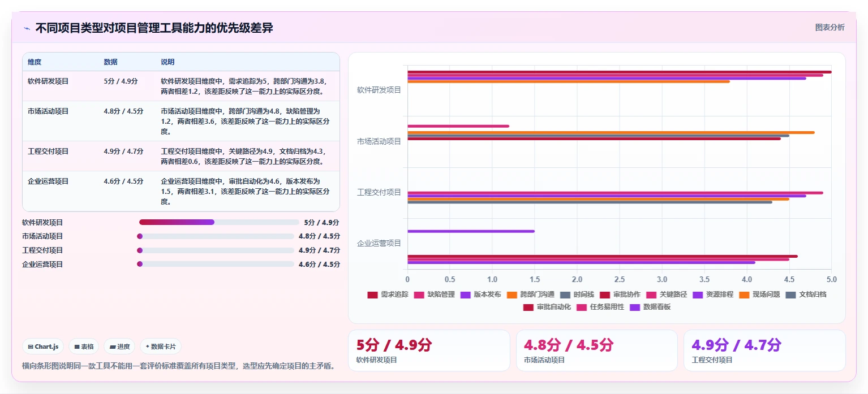Screen dimensions: 868x394
Task: Click the 维度 column header
Action: [35, 62]
